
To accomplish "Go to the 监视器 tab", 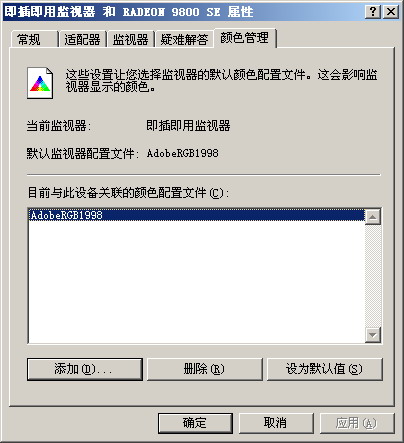I will click(x=130, y=40).
